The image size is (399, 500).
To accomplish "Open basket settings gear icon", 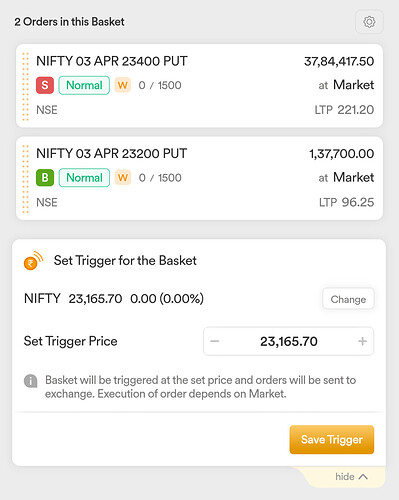I will 369,22.
